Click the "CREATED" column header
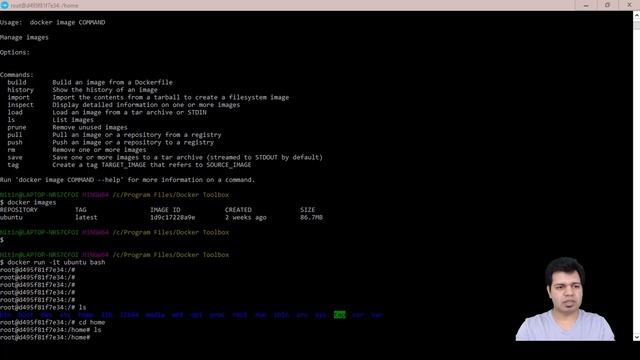Screen dimensions: 640x360 click(x=238, y=210)
